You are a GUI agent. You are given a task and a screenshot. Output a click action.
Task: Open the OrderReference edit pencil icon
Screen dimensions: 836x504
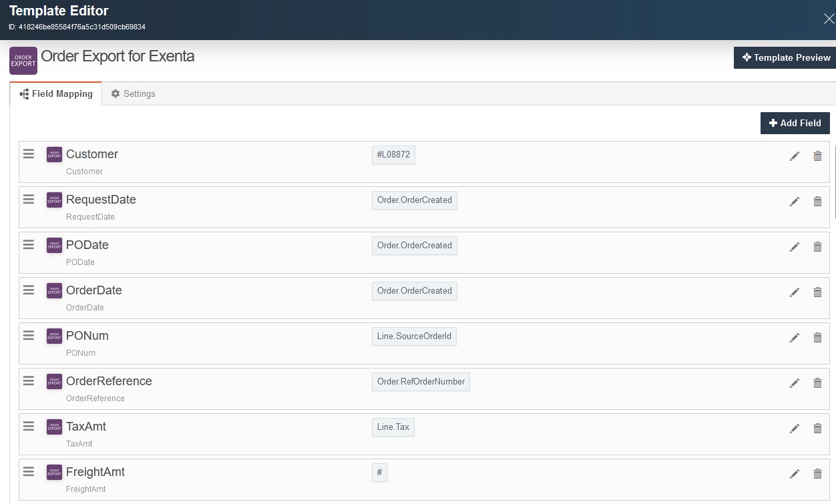pyautogui.click(x=795, y=383)
